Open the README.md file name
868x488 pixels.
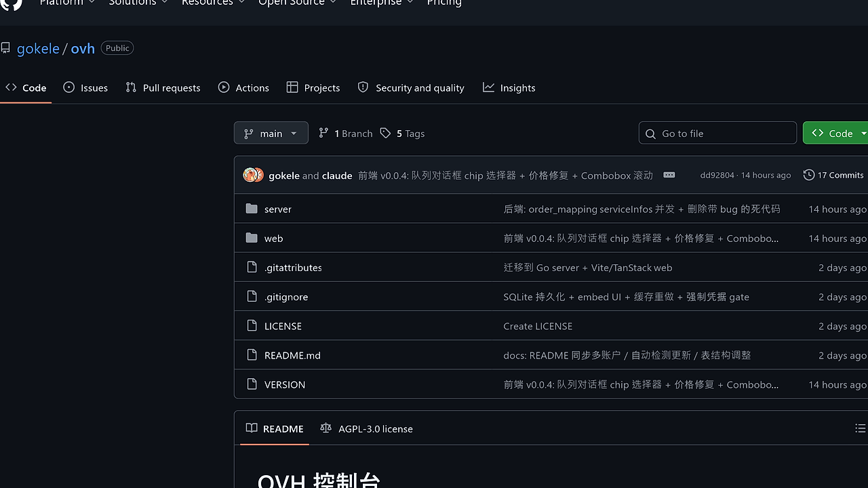click(x=292, y=354)
